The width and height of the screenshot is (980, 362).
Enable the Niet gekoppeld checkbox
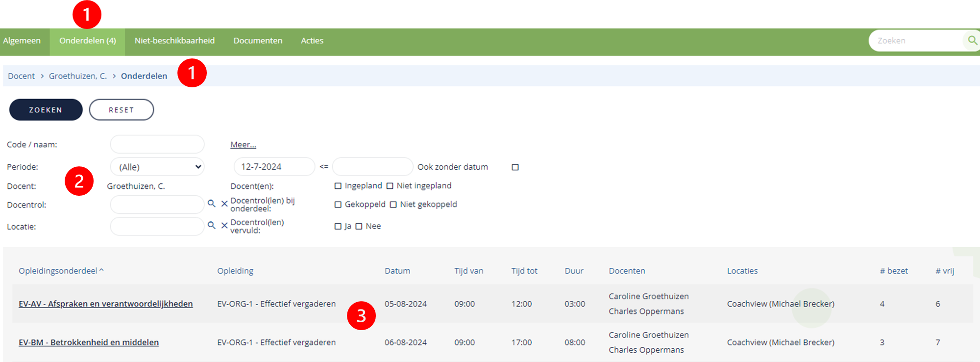point(393,205)
